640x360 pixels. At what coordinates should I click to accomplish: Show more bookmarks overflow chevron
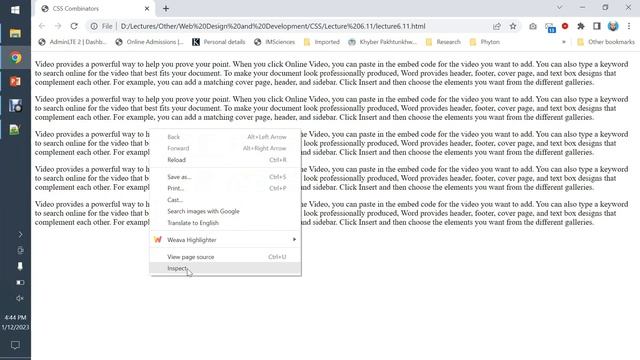pos(564,42)
